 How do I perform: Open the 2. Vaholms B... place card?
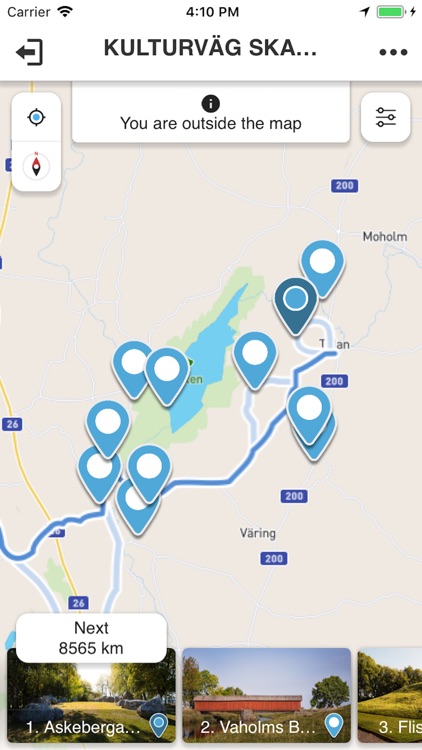267,695
